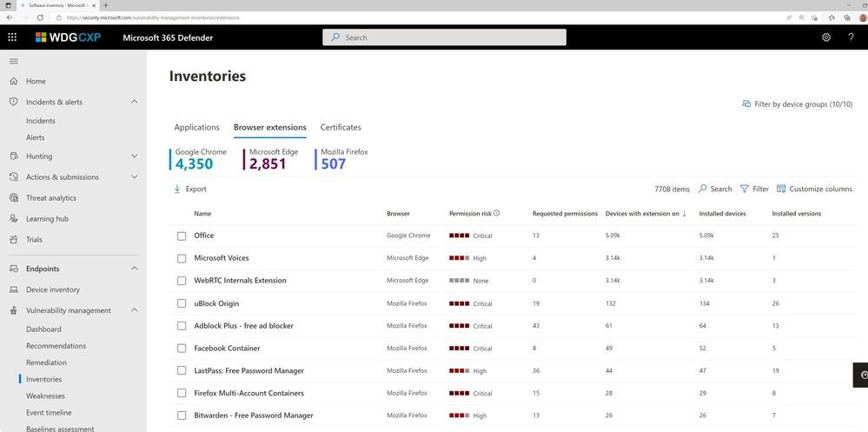Click the Name column header

[202, 213]
